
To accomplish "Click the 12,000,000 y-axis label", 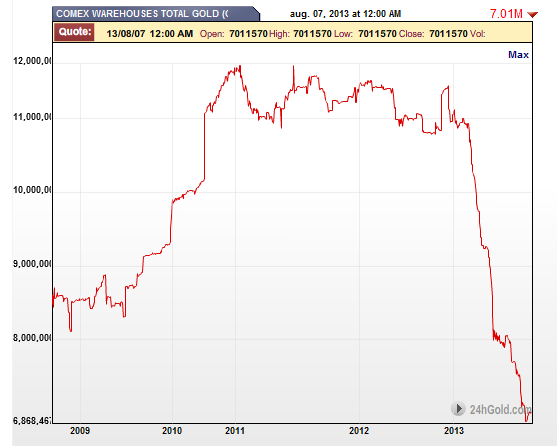I will click(x=33, y=61).
